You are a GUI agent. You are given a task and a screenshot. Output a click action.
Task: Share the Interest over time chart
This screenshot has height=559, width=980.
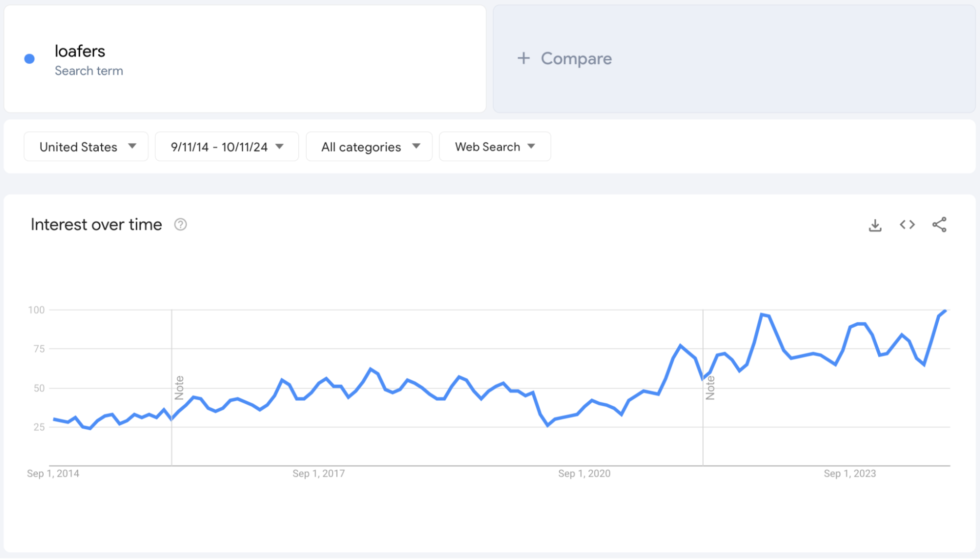click(939, 224)
